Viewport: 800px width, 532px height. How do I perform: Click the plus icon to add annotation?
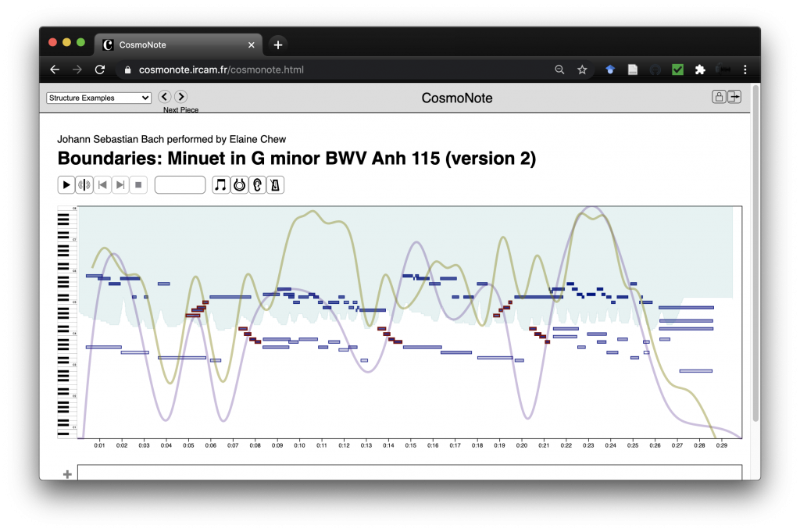point(67,474)
